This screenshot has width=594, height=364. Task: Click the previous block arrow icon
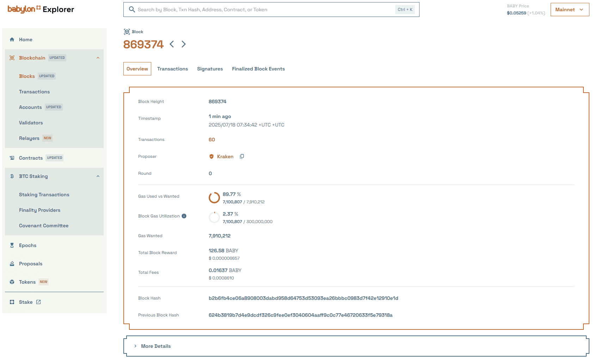[x=172, y=44]
